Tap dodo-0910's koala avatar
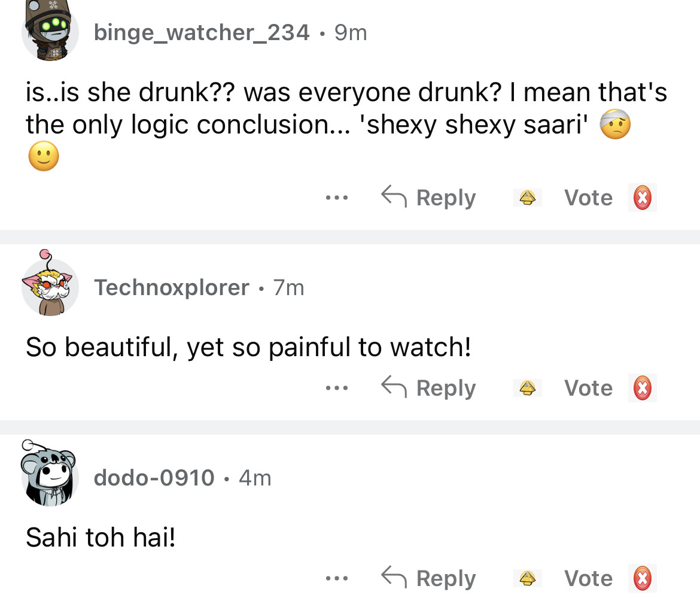 click(x=50, y=476)
